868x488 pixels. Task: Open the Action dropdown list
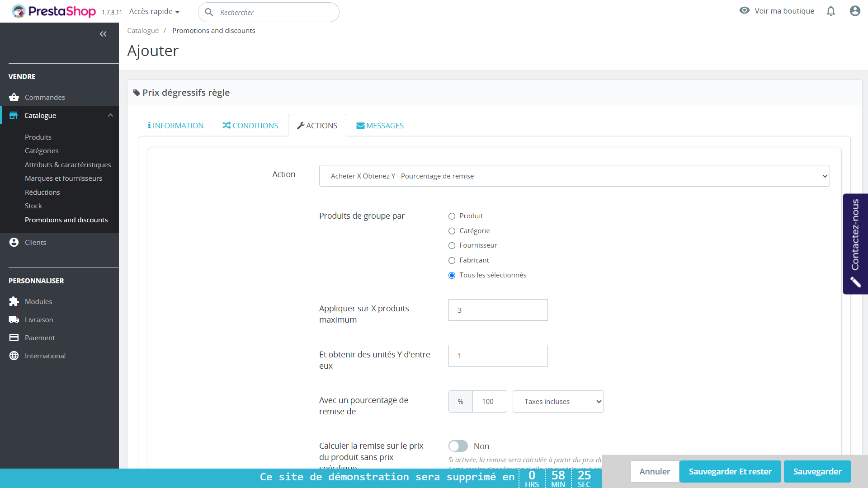(574, 176)
